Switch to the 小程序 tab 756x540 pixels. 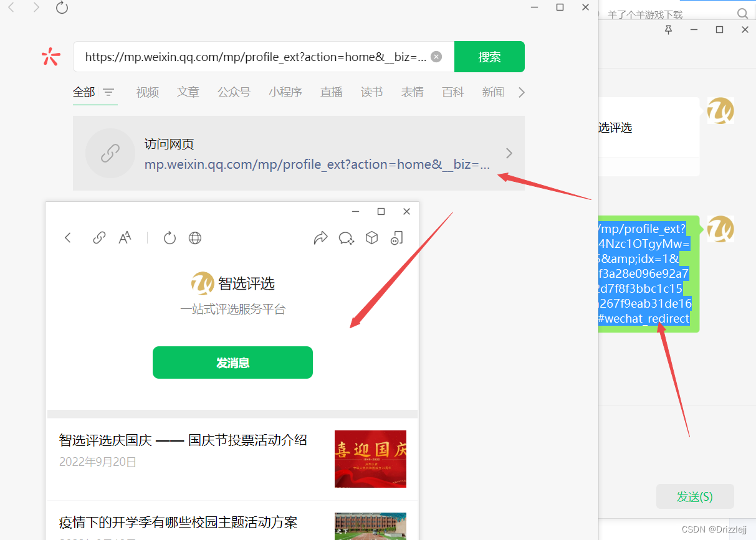coord(285,92)
